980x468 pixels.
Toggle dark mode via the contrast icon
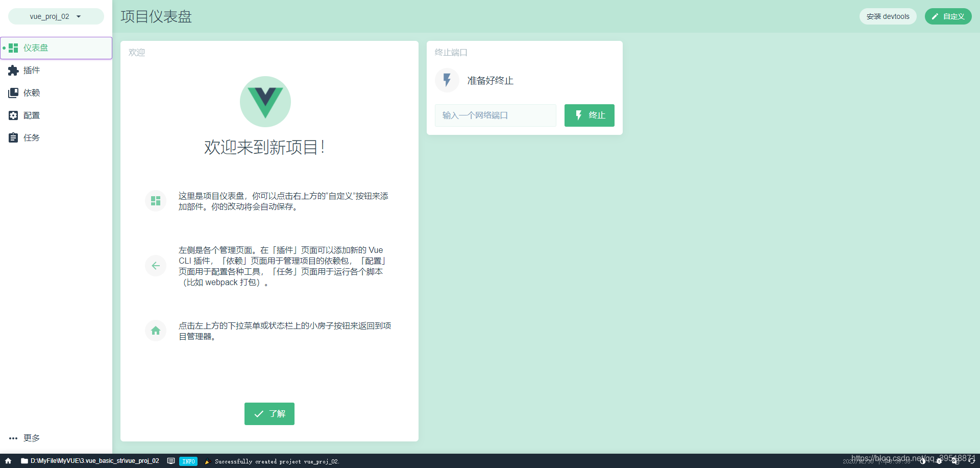tap(922, 461)
